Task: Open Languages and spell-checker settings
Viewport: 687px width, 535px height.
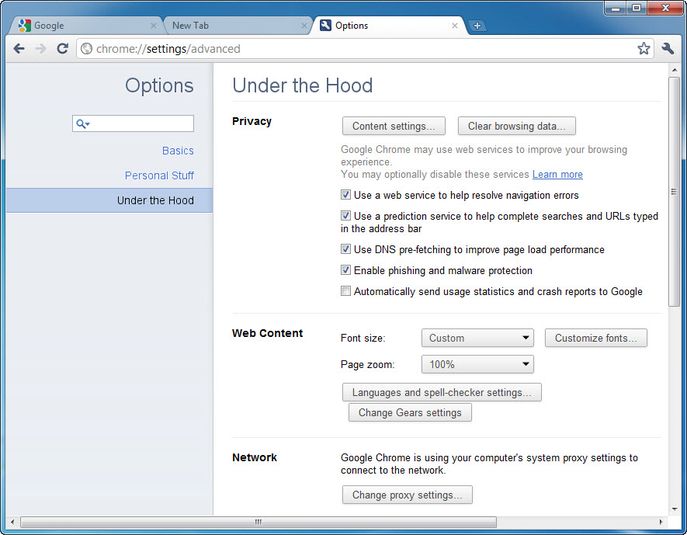Action: click(x=442, y=392)
